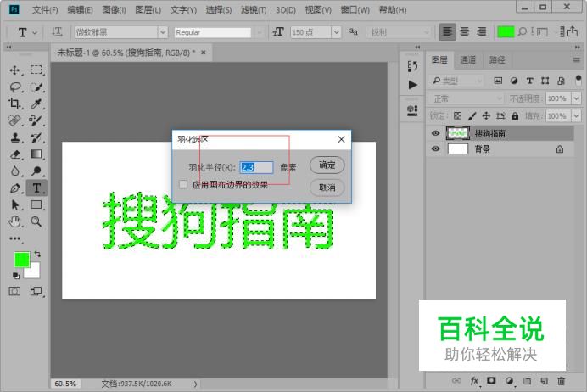Select the Healing Brush tool
The height and width of the screenshot is (392, 587).
[15, 120]
